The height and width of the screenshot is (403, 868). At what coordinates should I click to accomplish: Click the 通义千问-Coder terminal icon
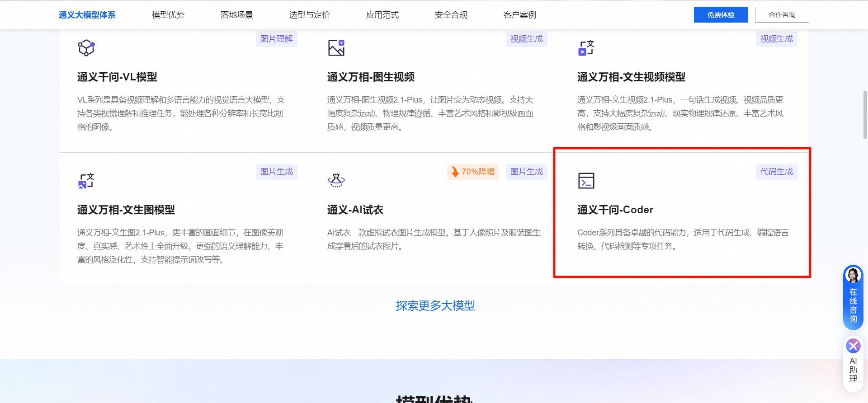coord(586,181)
